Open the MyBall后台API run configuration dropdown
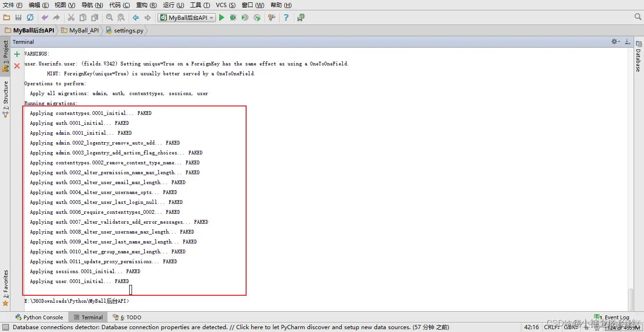 (x=187, y=17)
